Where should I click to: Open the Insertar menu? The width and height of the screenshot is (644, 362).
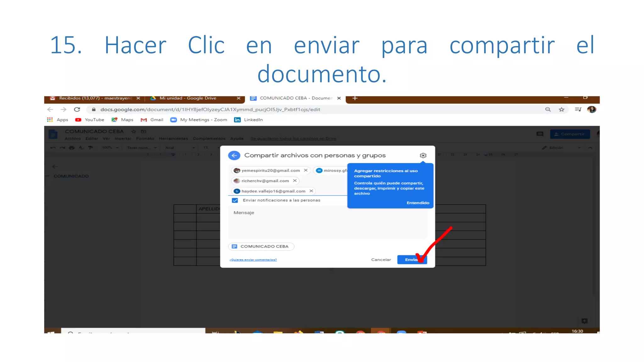coord(123,139)
